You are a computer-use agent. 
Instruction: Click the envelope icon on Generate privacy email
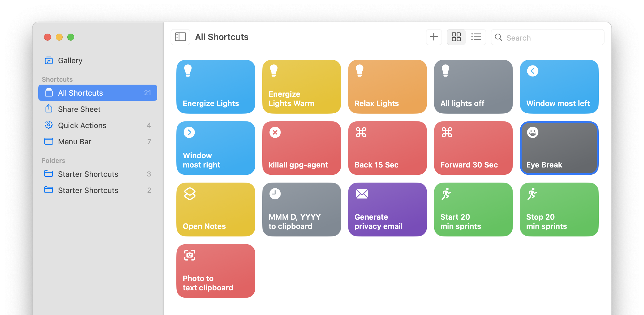point(362,194)
